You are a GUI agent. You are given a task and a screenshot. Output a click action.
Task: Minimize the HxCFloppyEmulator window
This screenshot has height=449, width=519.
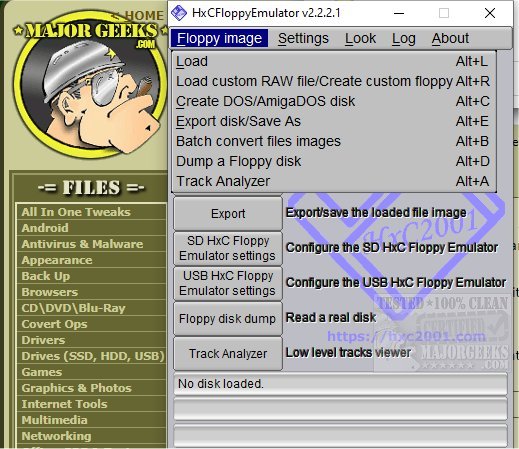tap(399, 13)
